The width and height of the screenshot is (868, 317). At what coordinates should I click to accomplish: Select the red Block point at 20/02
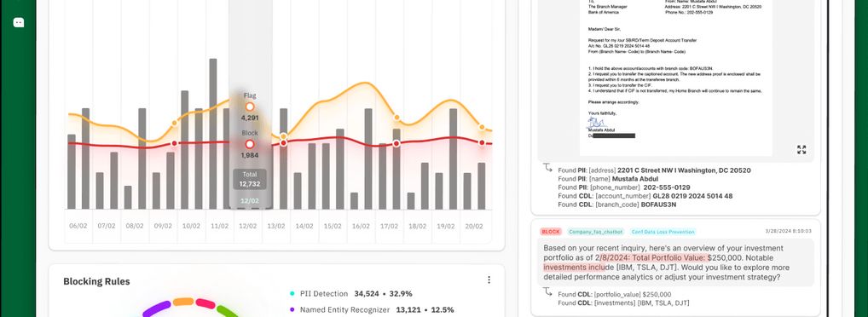(x=482, y=142)
